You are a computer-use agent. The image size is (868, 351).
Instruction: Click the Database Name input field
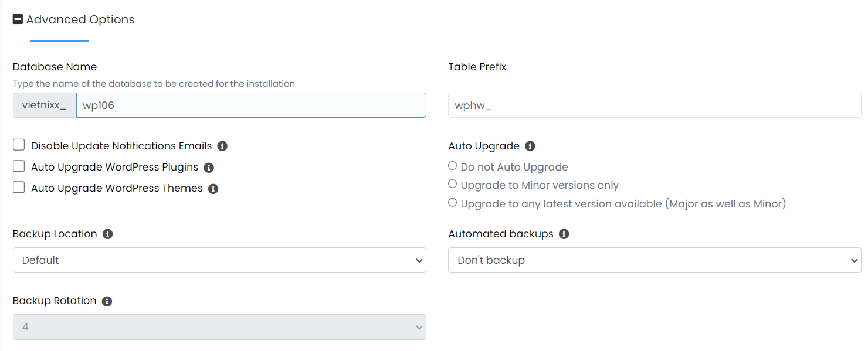pos(251,105)
